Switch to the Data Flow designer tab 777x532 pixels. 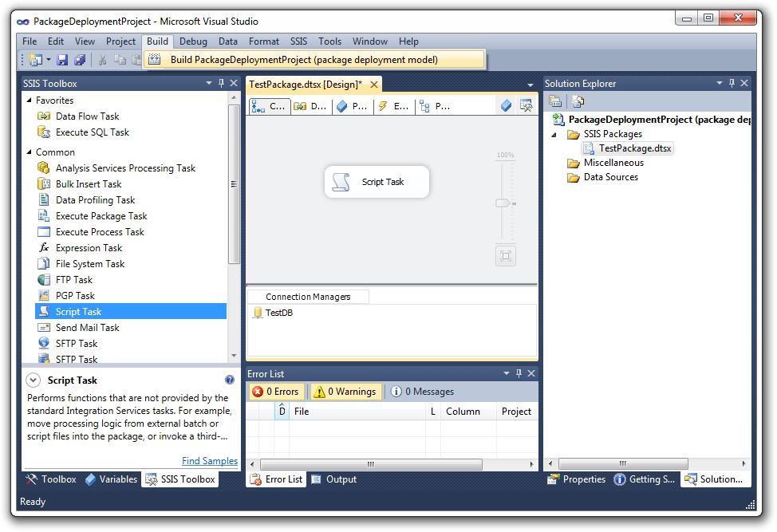pos(310,106)
